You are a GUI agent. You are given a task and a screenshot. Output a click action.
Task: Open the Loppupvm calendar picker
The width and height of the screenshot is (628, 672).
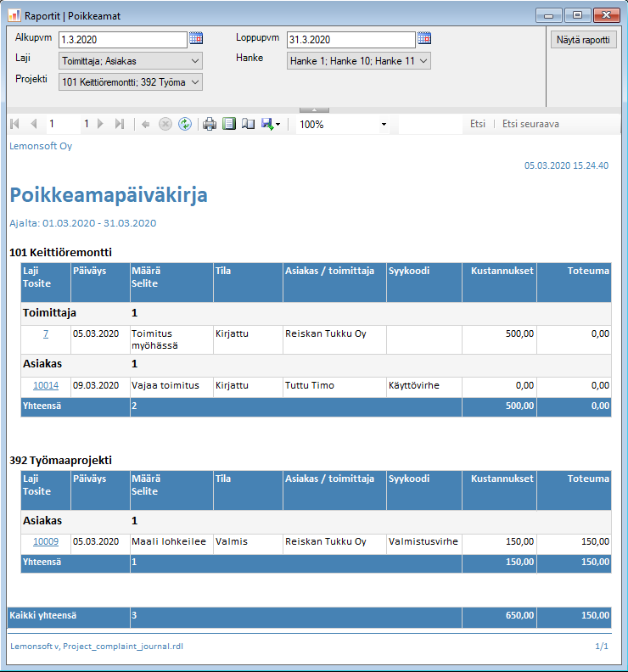(424, 38)
